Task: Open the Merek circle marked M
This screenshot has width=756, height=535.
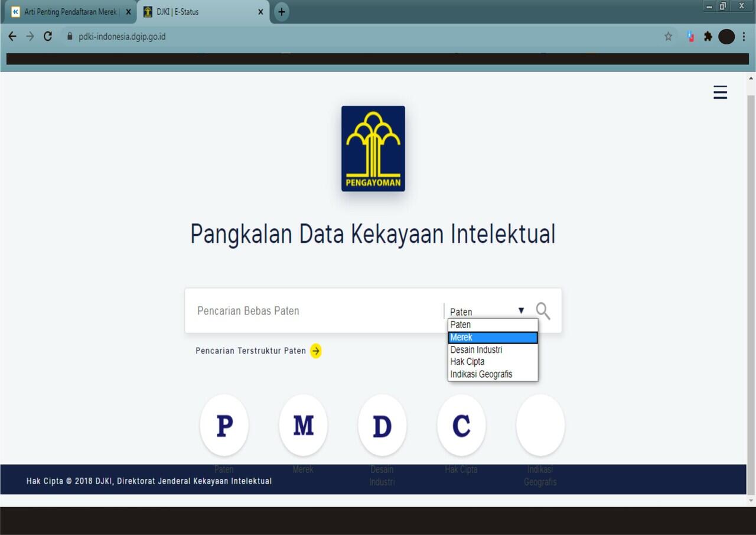Action: [303, 425]
